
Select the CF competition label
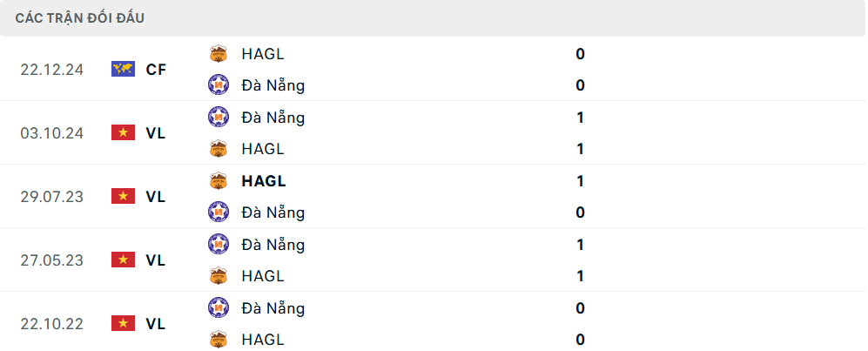(x=156, y=70)
